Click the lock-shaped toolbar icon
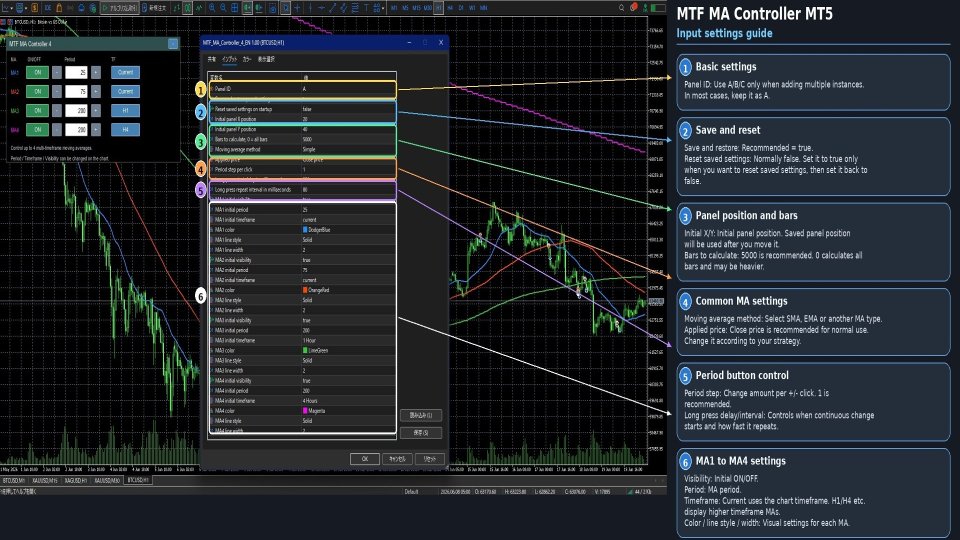 coord(59,7)
